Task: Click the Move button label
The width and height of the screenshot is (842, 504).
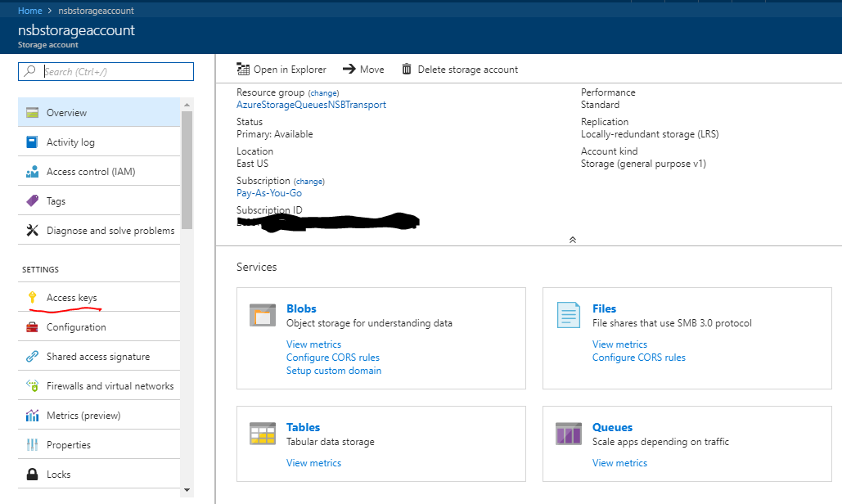Action: 372,70
